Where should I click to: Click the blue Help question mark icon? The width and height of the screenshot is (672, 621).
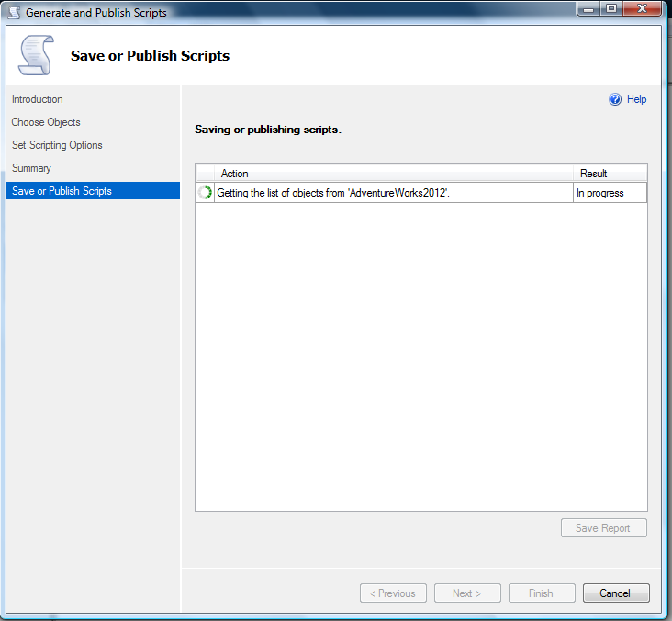(615, 99)
